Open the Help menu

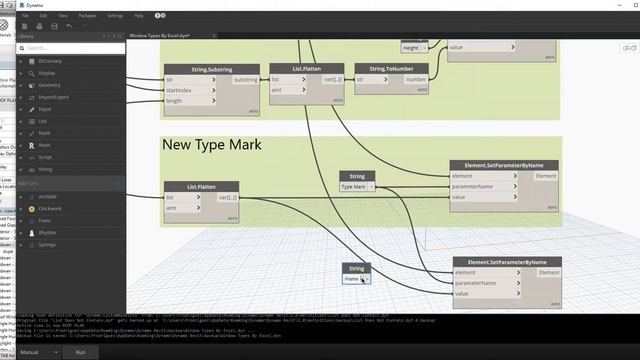pyautogui.click(x=139, y=16)
